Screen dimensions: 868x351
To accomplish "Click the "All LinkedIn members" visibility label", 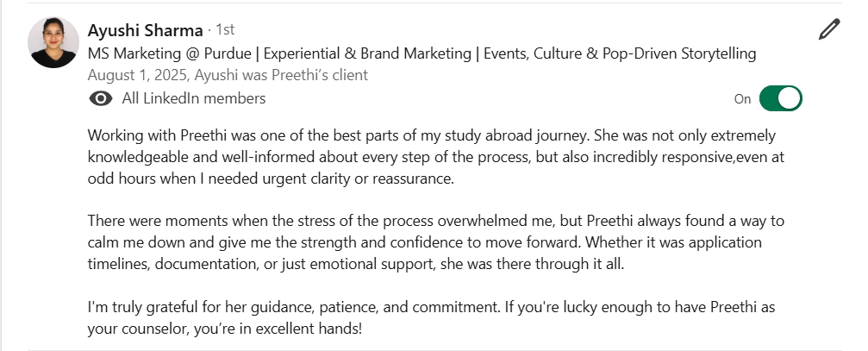I will point(193,98).
